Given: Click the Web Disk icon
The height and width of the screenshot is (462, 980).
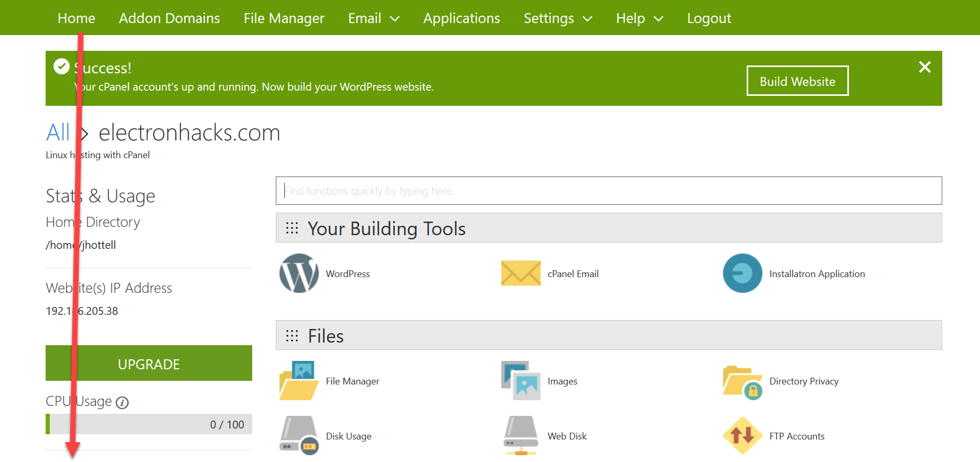Looking at the screenshot, I should click(x=521, y=436).
